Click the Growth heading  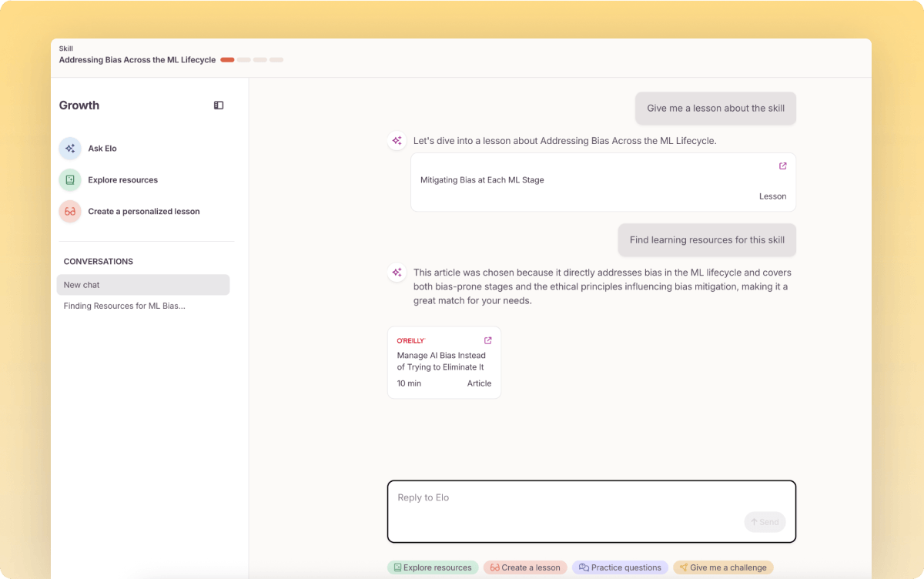click(79, 105)
